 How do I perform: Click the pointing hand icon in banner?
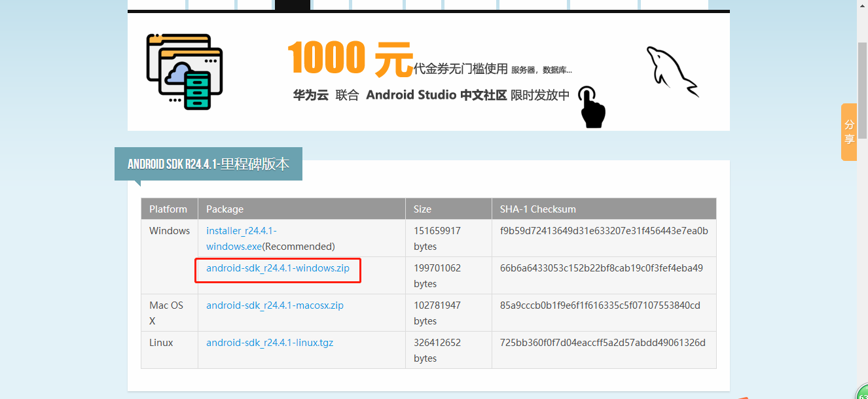(592, 107)
